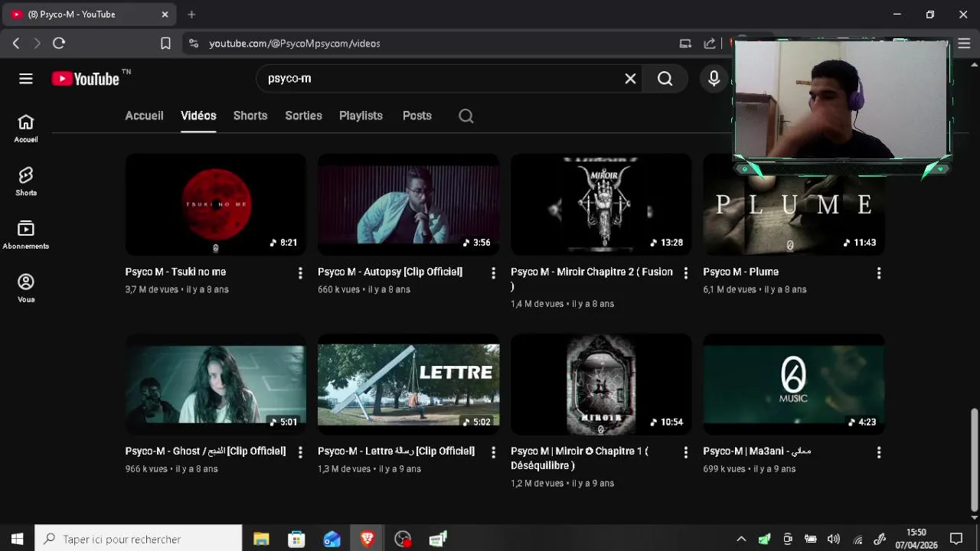The width and height of the screenshot is (980, 551).
Task: Open title link Psyco-M | Ma3ani
Action: (x=757, y=452)
